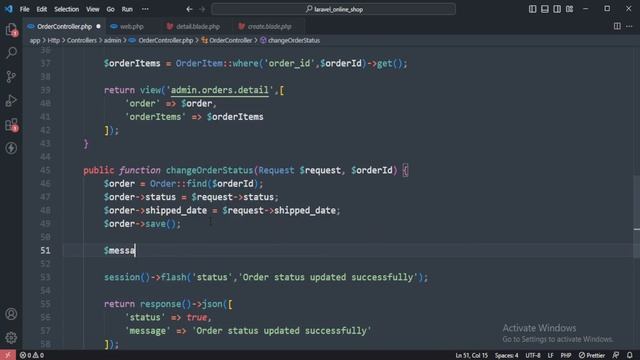
Task: Click the unsaved dot on OrderController.php tab
Action: click(x=98, y=27)
